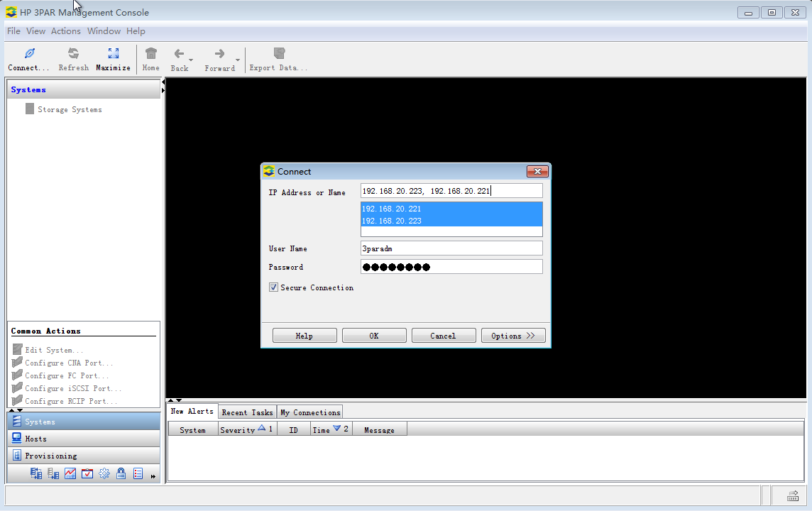
Task: Switch to the My Connections tab
Action: click(310, 412)
